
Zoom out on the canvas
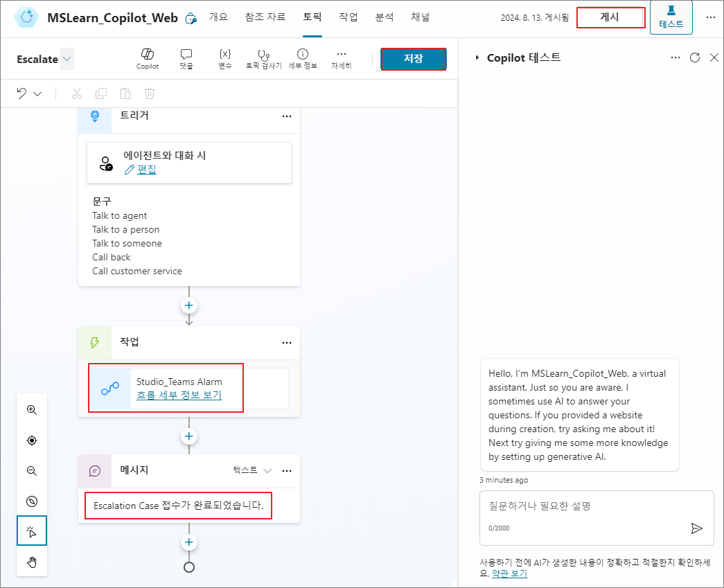[x=32, y=471]
